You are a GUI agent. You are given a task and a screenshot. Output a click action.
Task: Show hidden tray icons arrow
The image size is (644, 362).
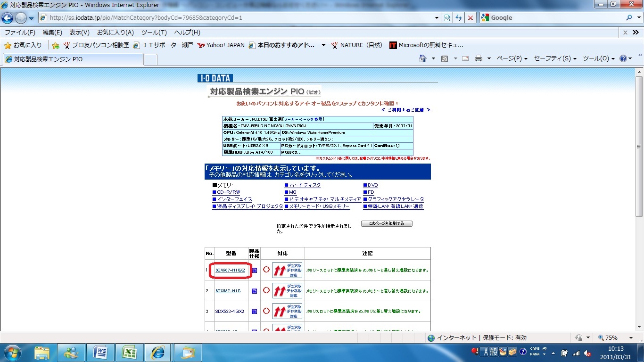tap(553, 353)
